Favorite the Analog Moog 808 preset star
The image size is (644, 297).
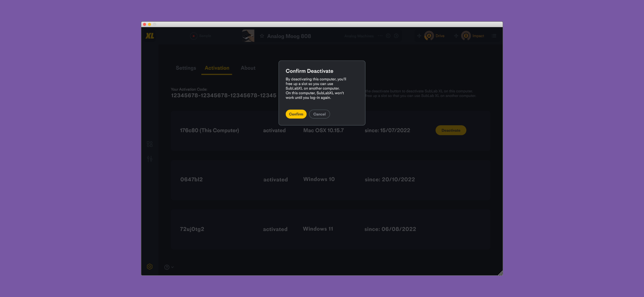[262, 36]
